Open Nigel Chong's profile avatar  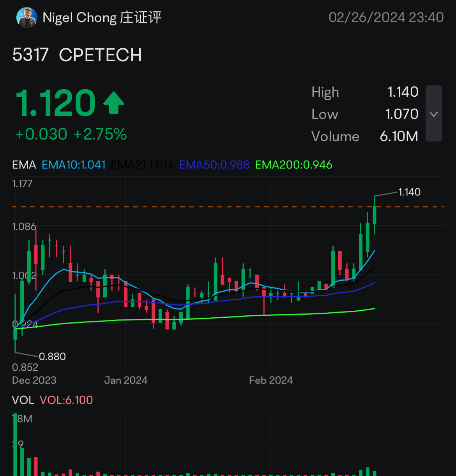click(x=27, y=18)
